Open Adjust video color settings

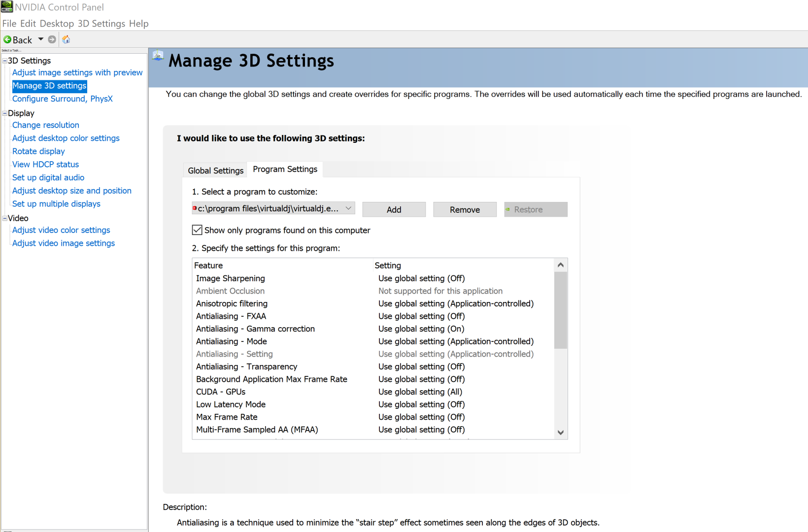click(x=61, y=230)
